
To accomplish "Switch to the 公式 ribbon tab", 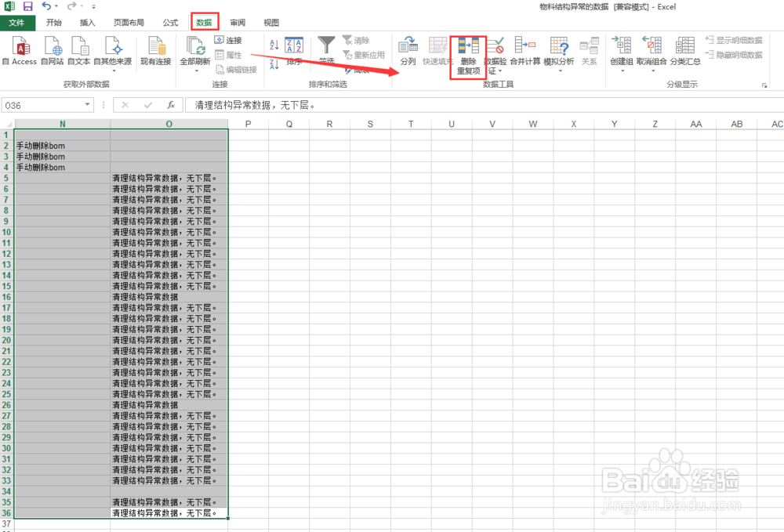I will 169,22.
